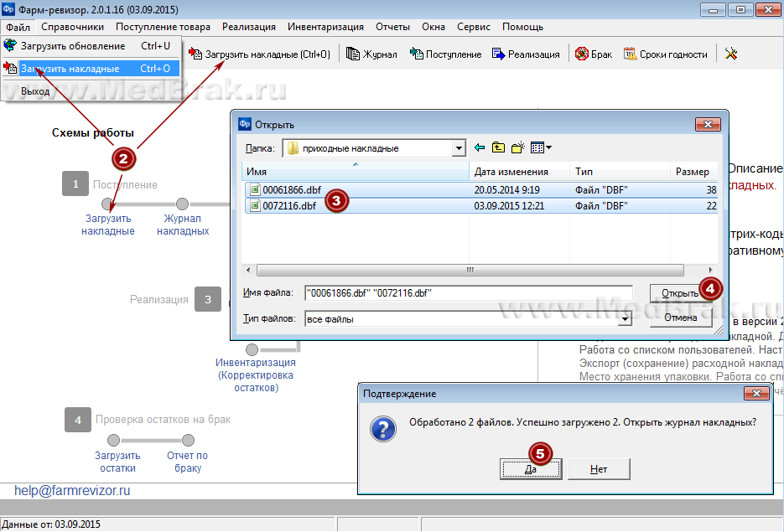Viewport: 784px width, 532px height.
Task: Open the Брак toolbar button
Action: coord(594,54)
